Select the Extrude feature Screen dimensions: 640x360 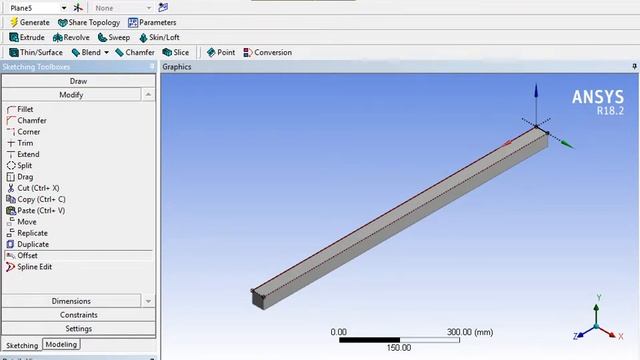click(27, 38)
